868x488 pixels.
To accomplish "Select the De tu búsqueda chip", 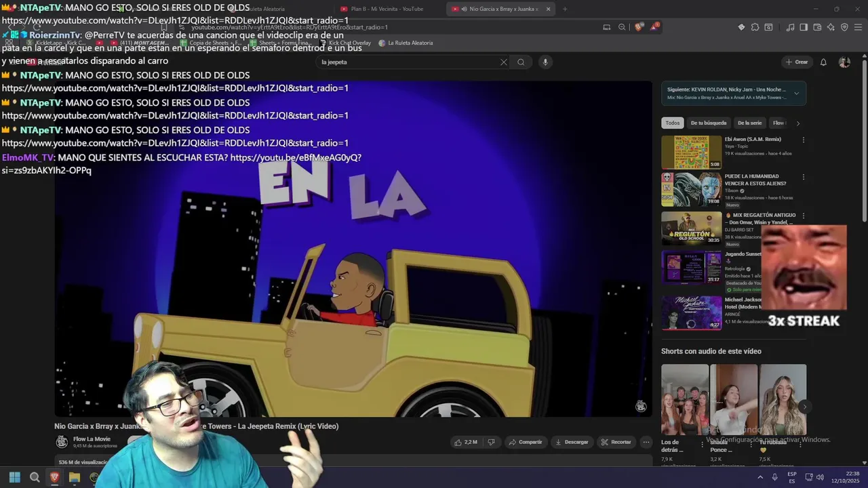I will (x=708, y=123).
